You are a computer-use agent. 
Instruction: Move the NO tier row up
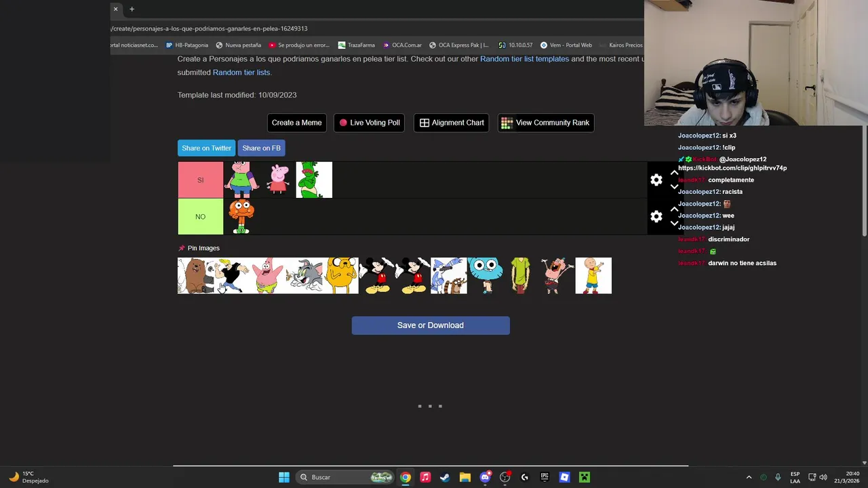[674, 210]
